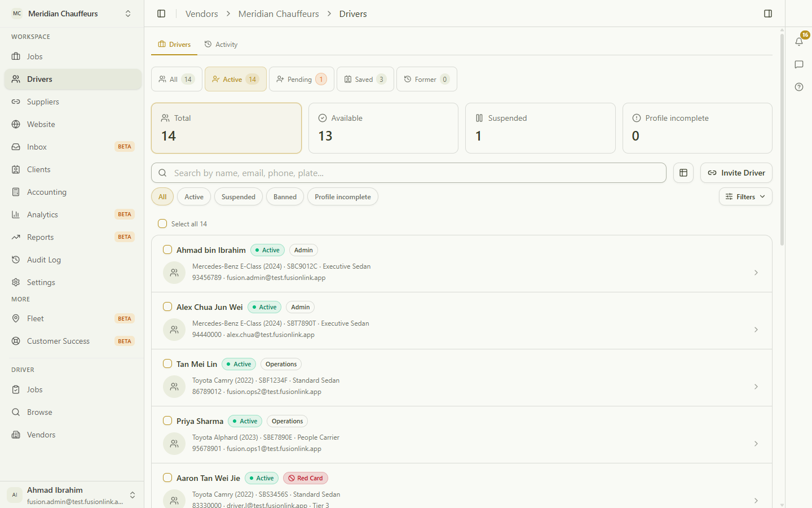
Task: Select the All 14 drivers tab
Action: click(177, 79)
